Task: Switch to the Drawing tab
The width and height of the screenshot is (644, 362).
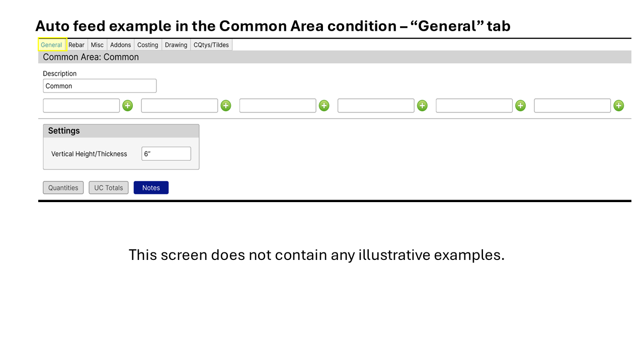Action: pos(176,45)
